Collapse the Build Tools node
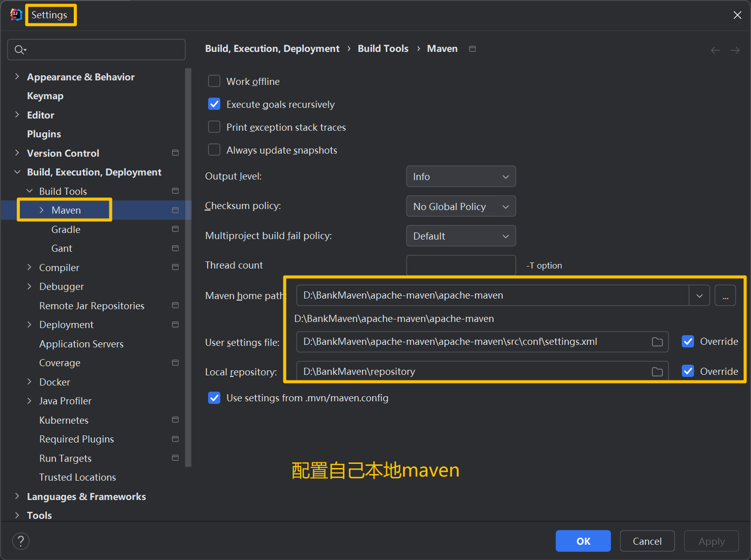Viewport: 751px width, 560px height. pyautogui.click(x=29, y=191)
